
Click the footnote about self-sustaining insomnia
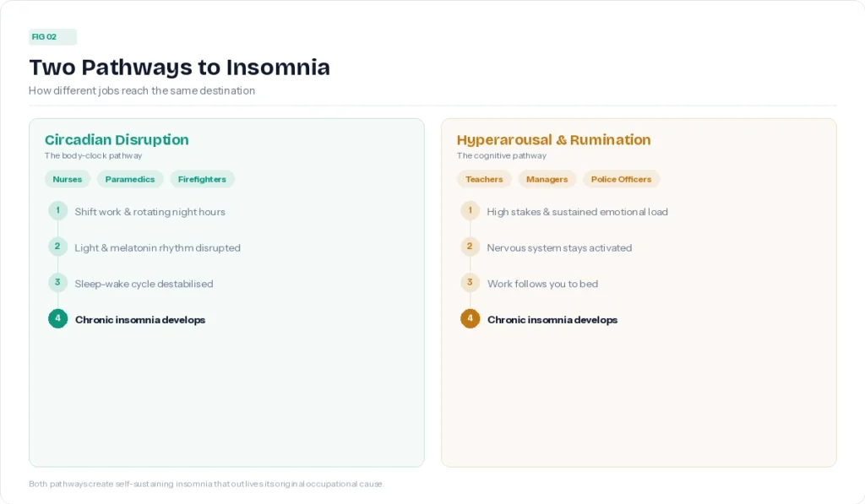click(206, 484)
